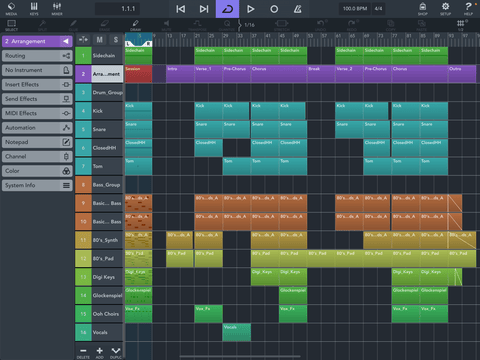Click the 1.1.1 position display
This screenshot has width=480, height=360.
pyautogui.click(x=117, y=9)
